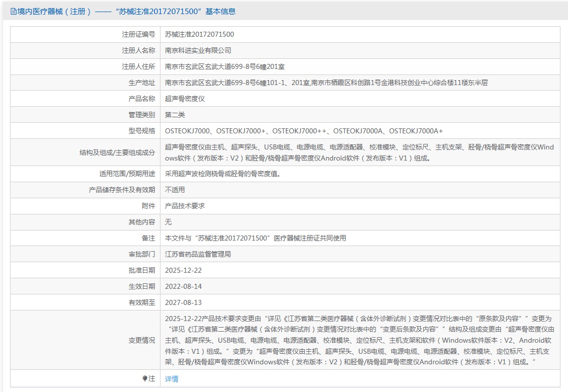568x392 pixels.
Task: Click the document icon in the page header
Action: tap(13, 12)
